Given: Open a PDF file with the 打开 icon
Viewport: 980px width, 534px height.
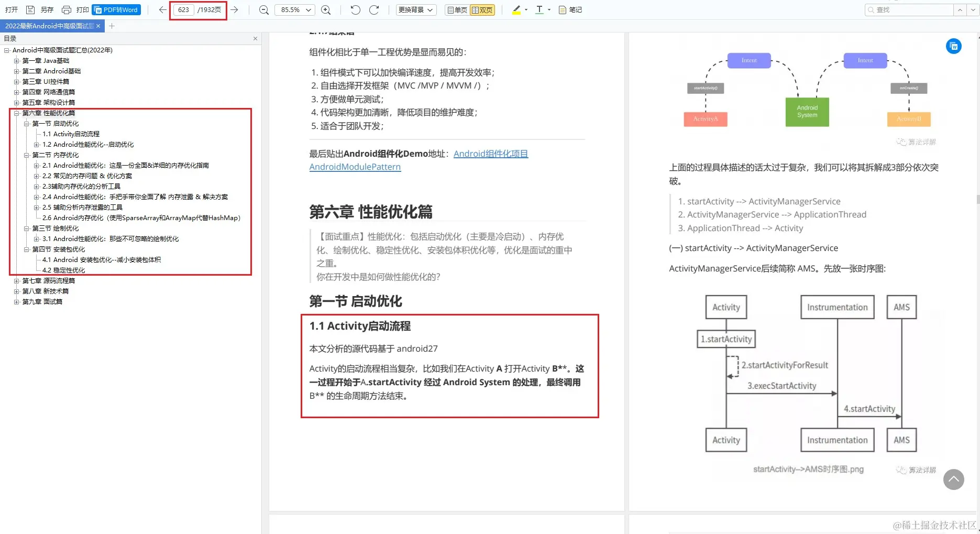Looking at the screenshot, I should [x=11, y=9].
